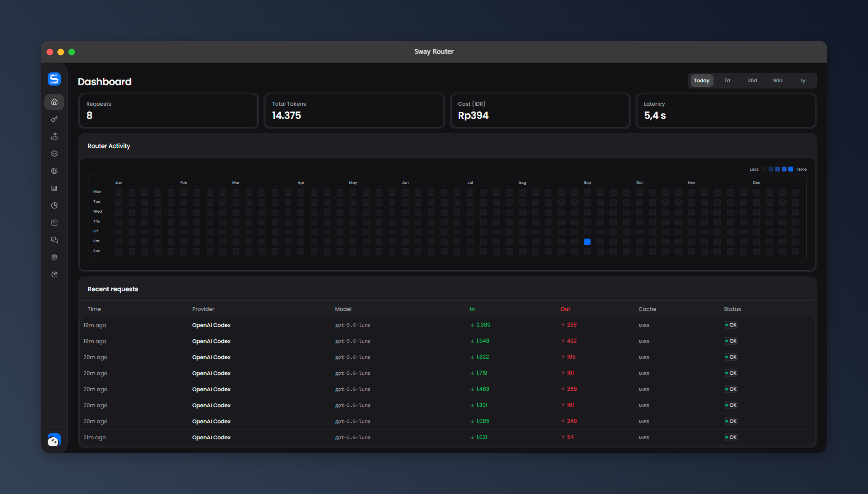Click the OK status badge in the 2.389 row
The image size is (868, 494).
tap(731, 325)
